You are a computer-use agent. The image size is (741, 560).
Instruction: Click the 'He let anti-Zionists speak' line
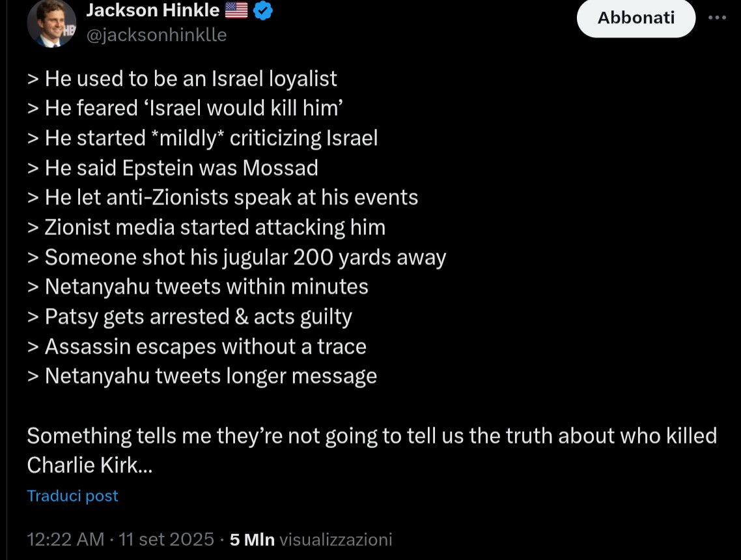[223, 197]
